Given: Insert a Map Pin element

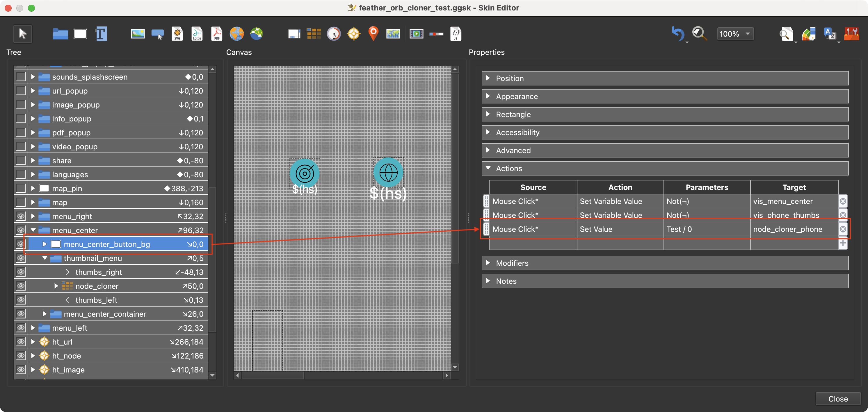Looking at the screenshot, I should (373, 34).
